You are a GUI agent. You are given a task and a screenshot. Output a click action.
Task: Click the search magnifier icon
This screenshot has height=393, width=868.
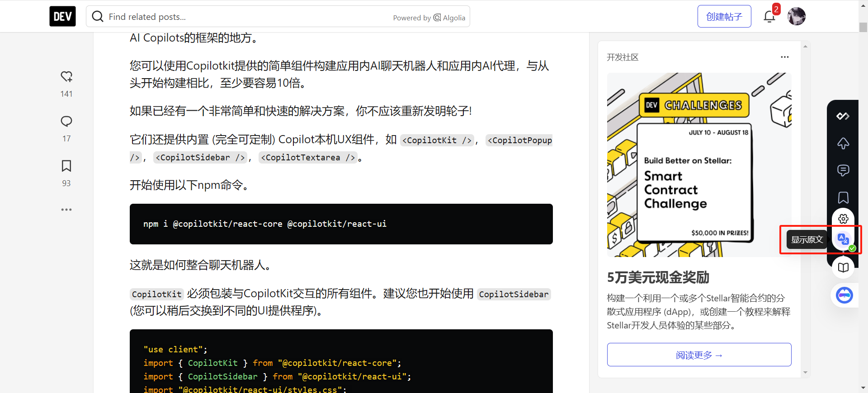pyautogui.click(x=98, y=17)
